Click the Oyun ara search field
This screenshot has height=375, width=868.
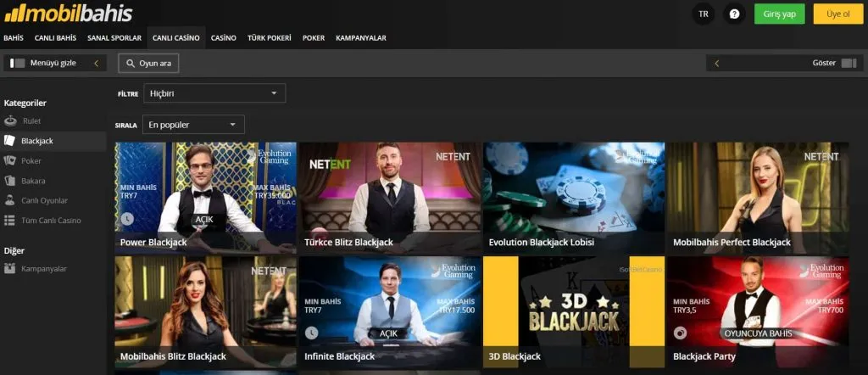tap(149, 63)
